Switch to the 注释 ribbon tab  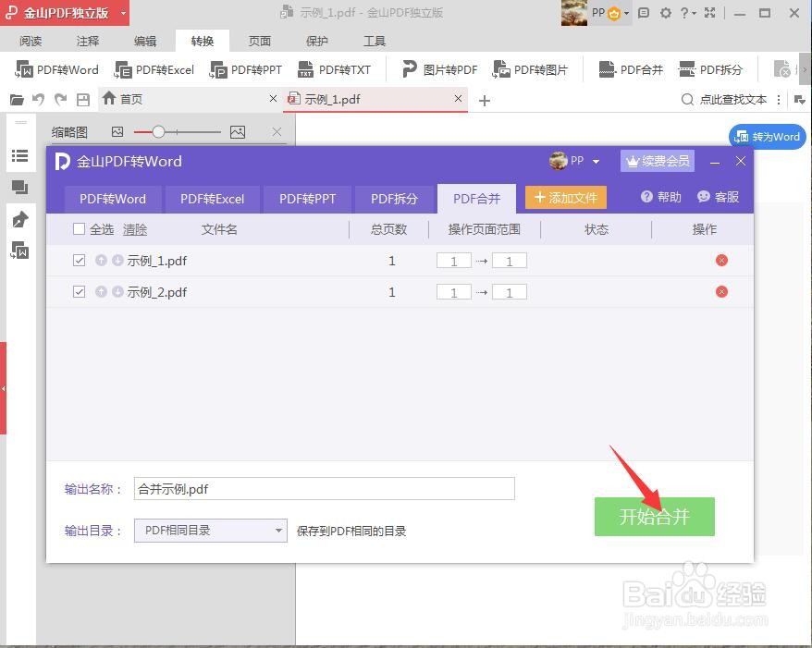coord(88,41)
